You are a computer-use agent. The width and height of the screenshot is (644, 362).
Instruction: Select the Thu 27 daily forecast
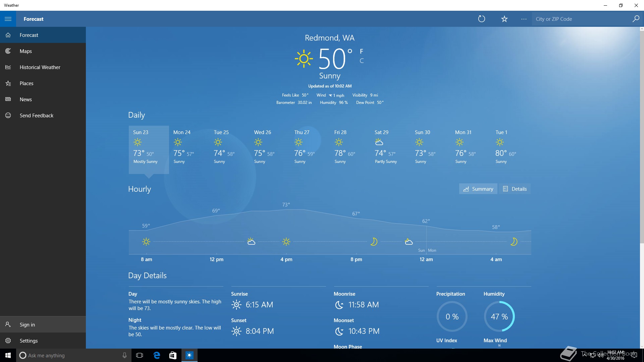click(x=310, y=149)
